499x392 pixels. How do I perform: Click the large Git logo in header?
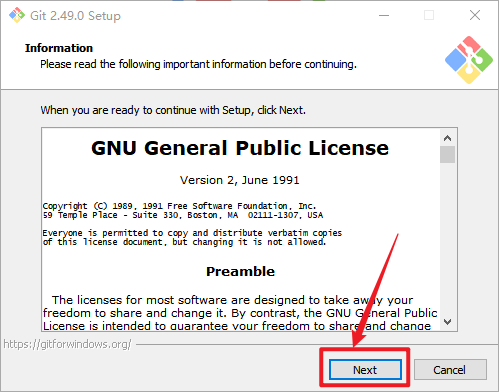(469, 60)
